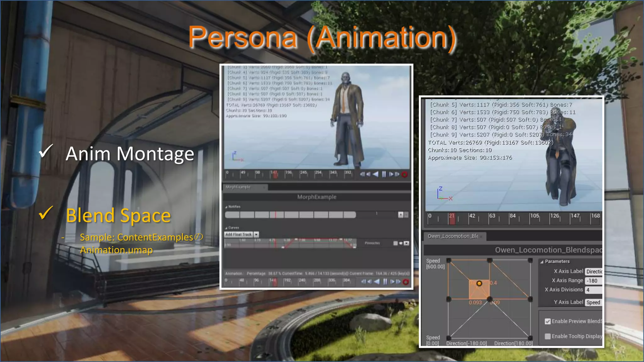The width and height of the screenshot is (644, 362).
Task: Check Enable Tooltip Display checkbox
Action: click(548, 337)
